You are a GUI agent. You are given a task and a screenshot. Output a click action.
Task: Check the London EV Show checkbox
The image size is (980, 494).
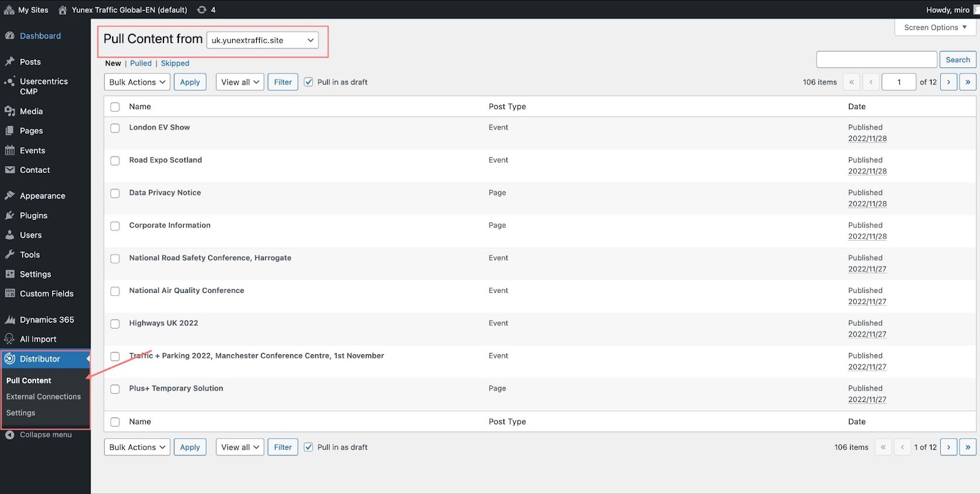point(115,128)
